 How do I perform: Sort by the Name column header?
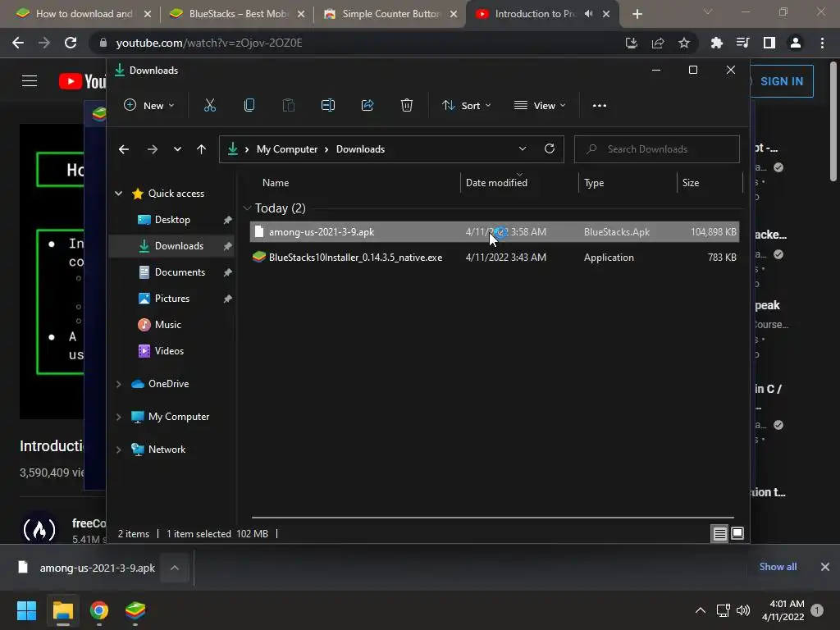pos(276,183)
